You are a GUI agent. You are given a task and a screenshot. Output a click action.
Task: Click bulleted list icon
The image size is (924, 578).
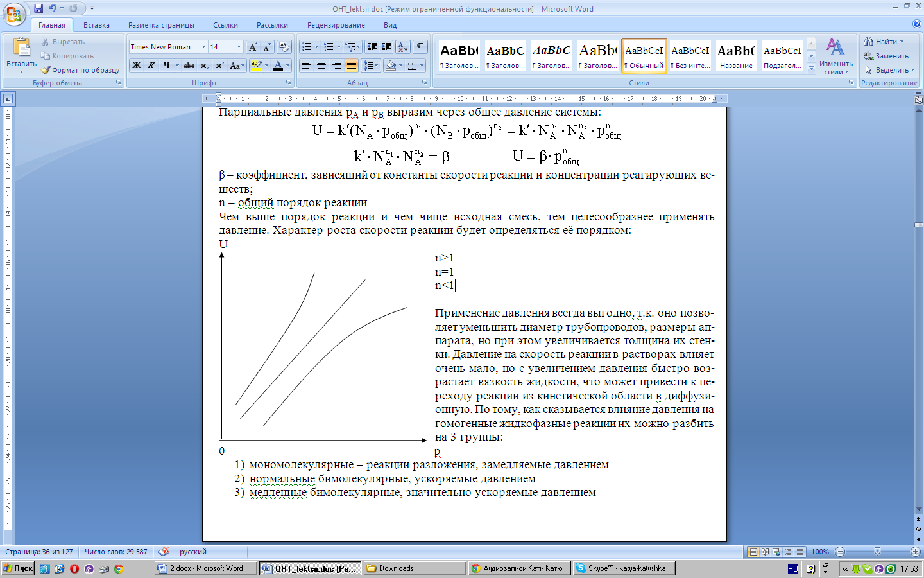coord(307,47)
